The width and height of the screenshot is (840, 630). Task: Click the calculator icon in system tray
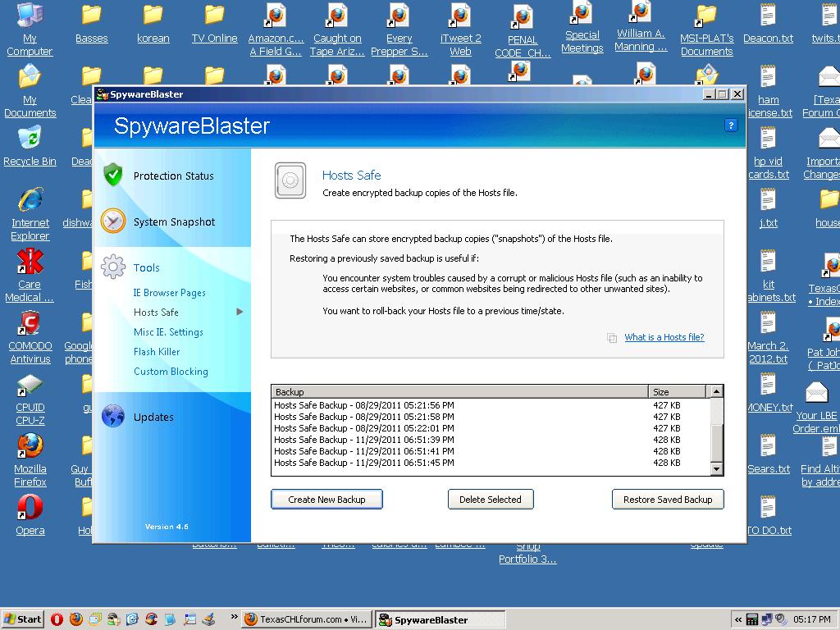[x=752, y=620]
